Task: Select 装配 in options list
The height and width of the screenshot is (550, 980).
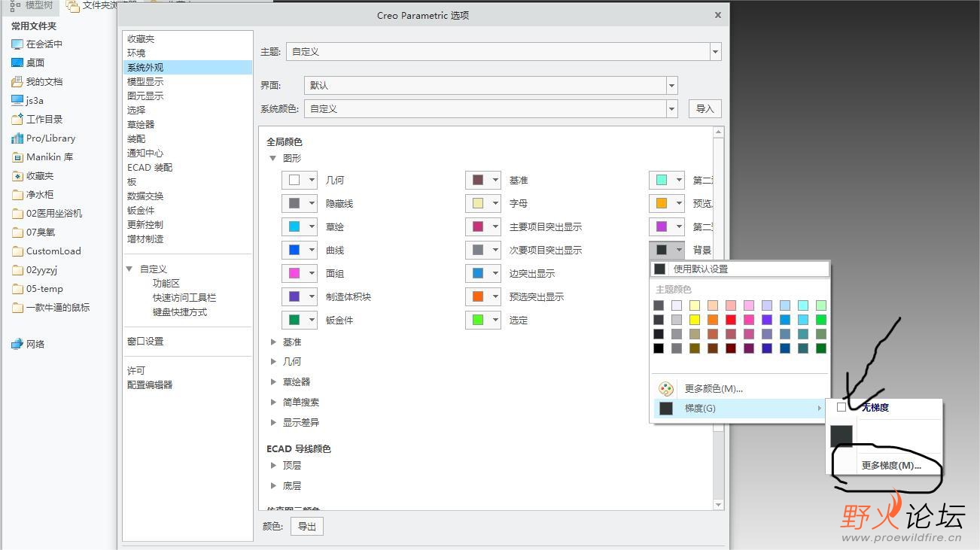Action: pyautogui.click(x=136, y=139)
